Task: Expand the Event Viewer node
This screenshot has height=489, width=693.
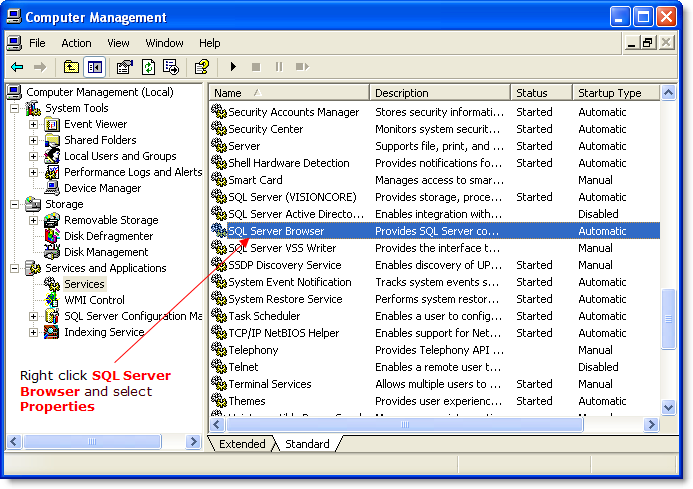Action: pyautogui.click(x=33, y=124)
